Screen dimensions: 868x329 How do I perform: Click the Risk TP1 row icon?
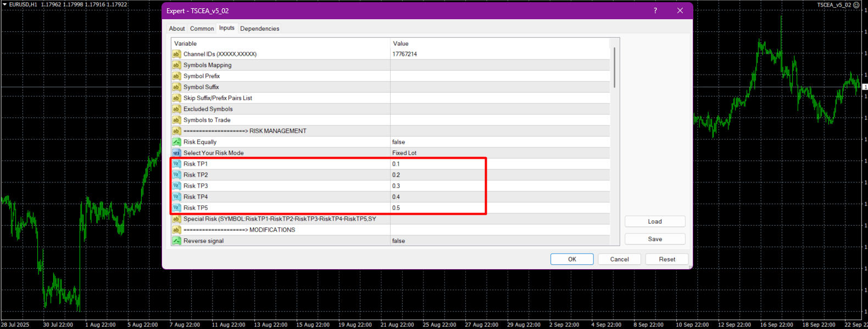(x=176, y=164)
